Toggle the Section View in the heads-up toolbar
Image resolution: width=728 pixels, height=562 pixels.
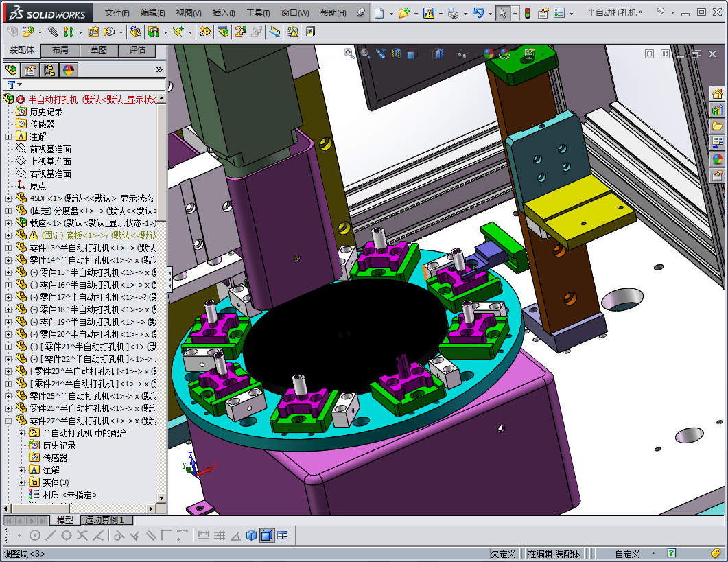396,54
